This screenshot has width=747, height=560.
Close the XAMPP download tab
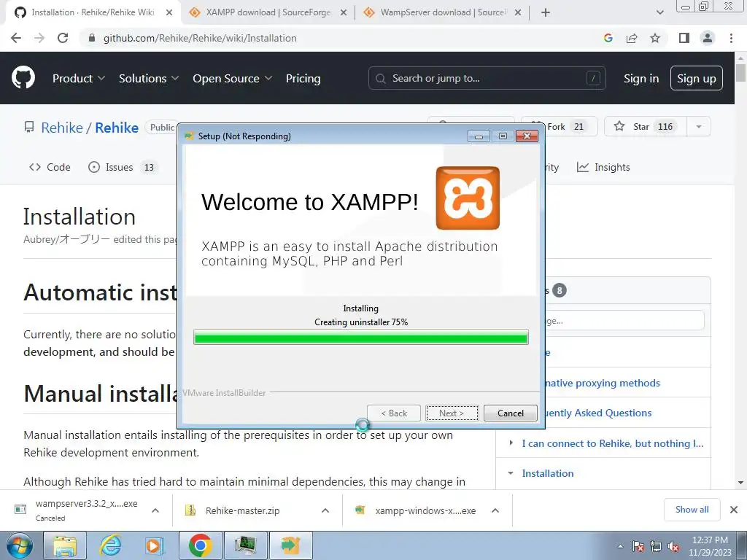343,12
